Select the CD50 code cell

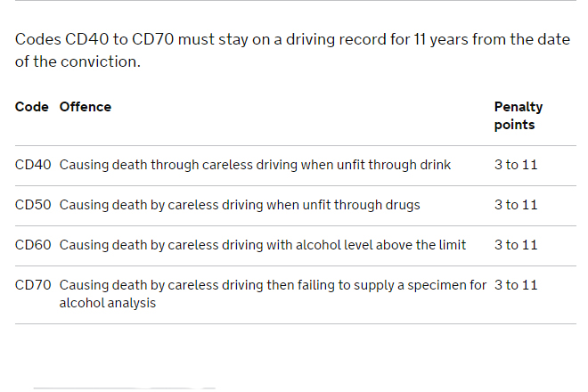[33, 205]
